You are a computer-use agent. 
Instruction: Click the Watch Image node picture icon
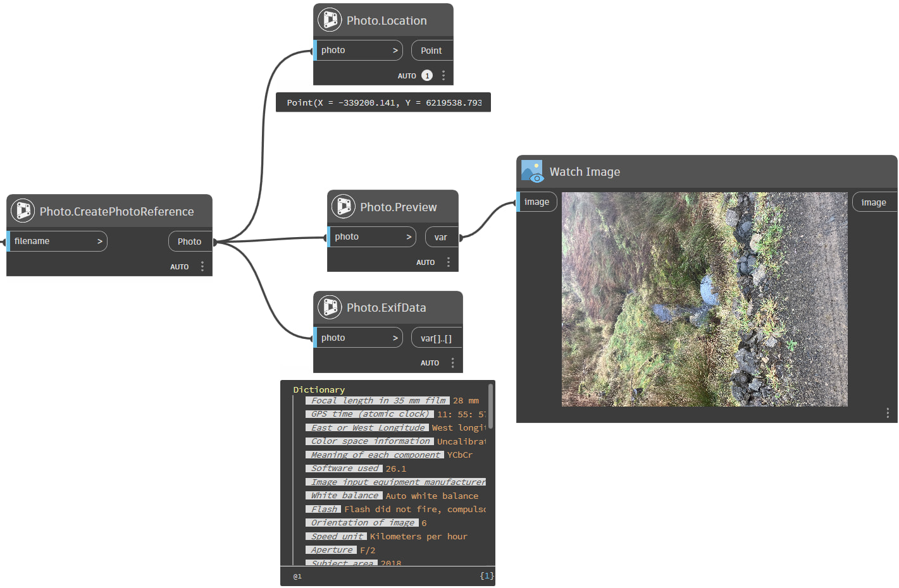[532, 171]
